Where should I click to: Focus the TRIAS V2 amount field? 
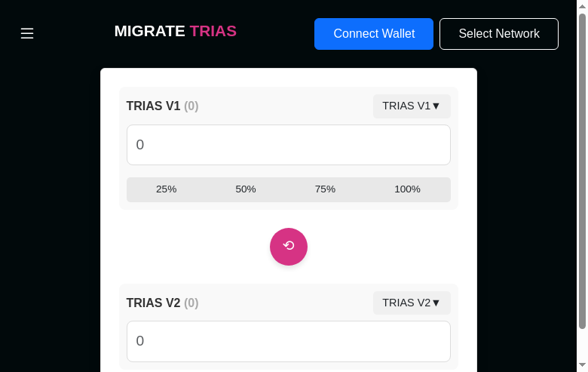click(289, 341)
